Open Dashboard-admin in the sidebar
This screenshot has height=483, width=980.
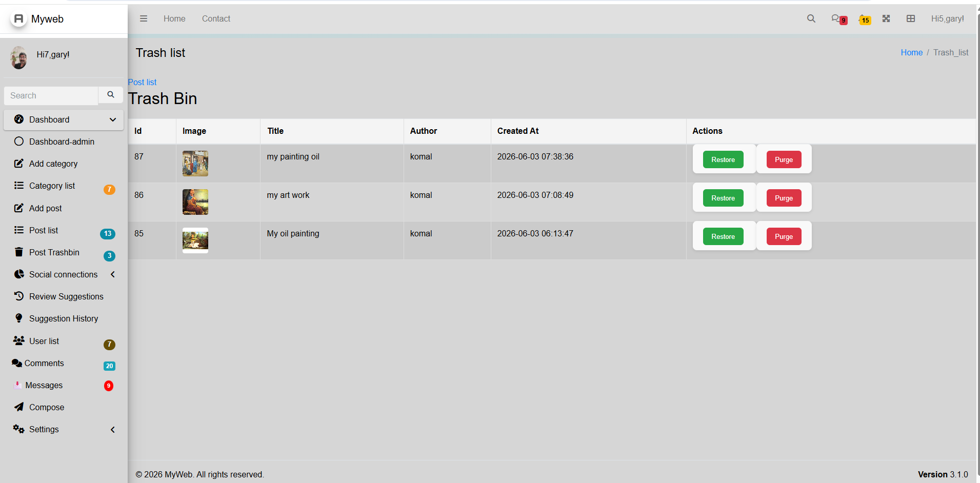click(64, 142)
